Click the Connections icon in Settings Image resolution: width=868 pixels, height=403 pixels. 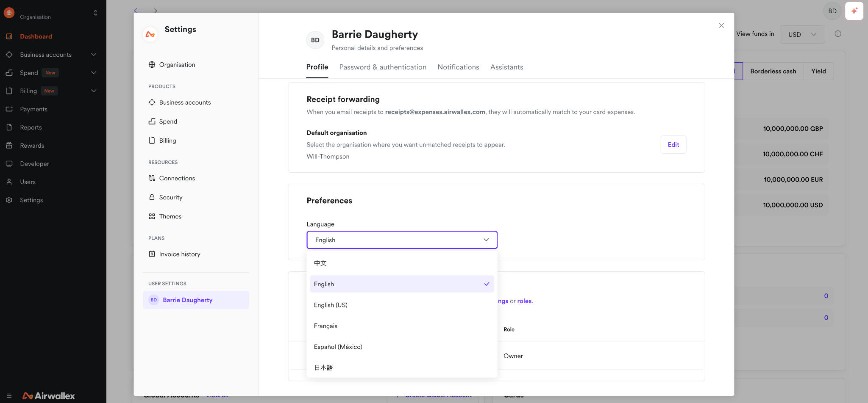(x=152, y=178)
